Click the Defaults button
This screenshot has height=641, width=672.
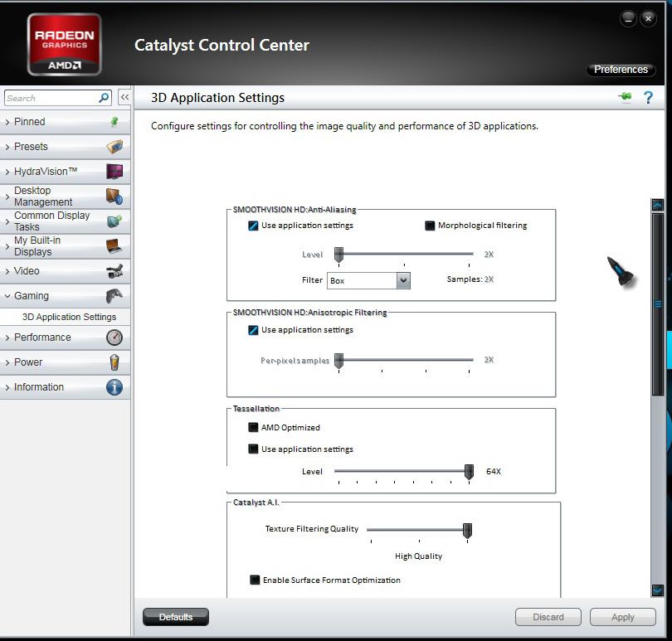pyautogui.click(x=176, y=617)
